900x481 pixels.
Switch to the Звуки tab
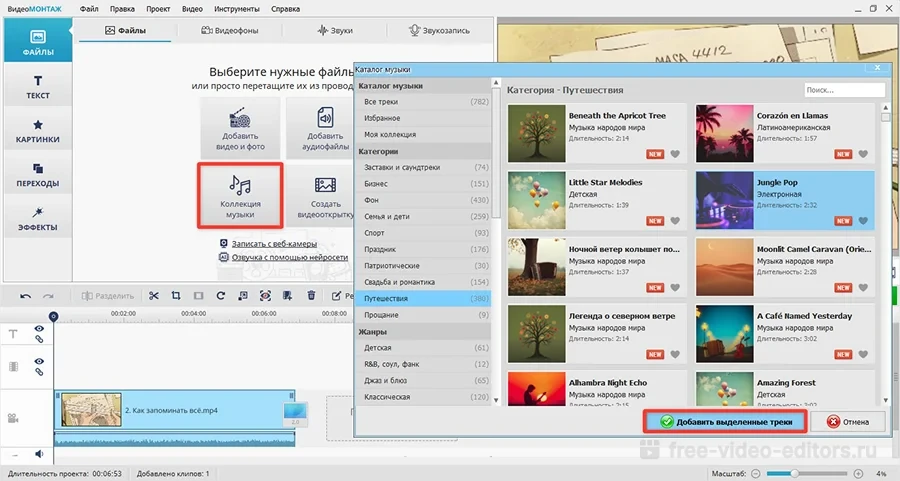[335, 31]
